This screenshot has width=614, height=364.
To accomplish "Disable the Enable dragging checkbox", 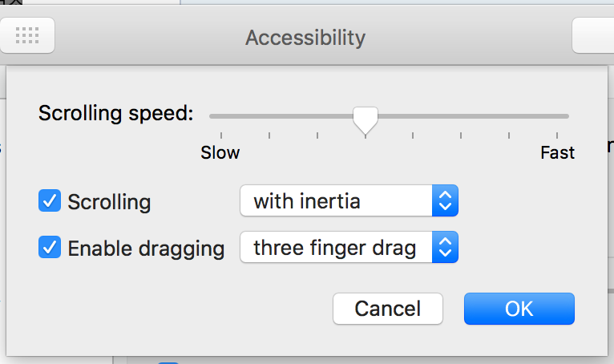I will pyautogui.click(x=50, y=248).
